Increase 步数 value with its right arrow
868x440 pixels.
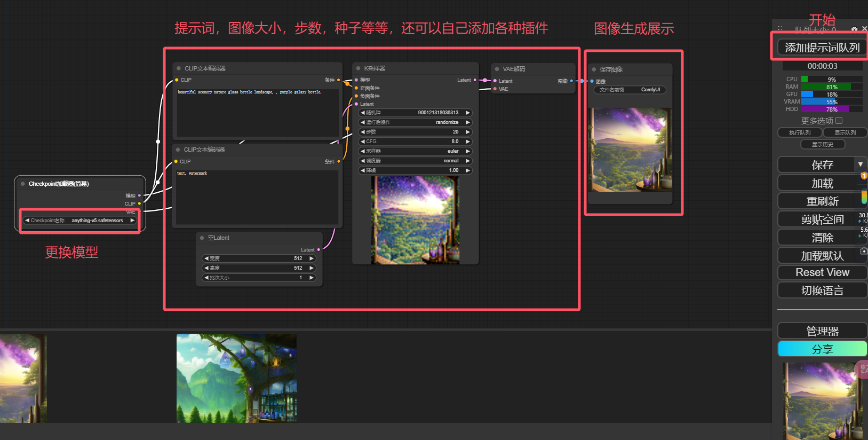(x=468, y=132)
